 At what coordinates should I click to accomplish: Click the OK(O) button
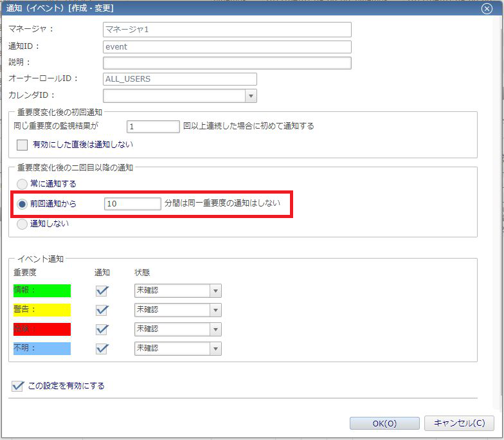[384, 423]
